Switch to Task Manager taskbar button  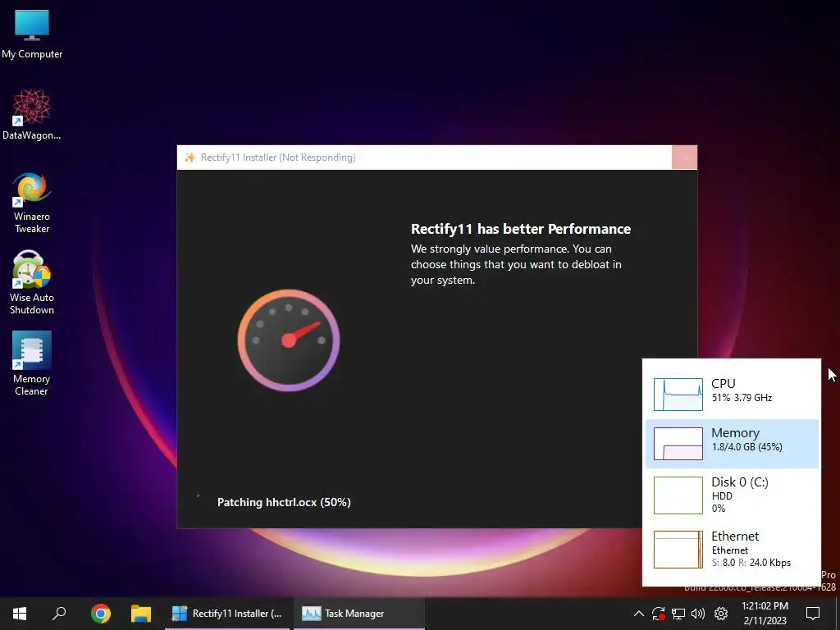point(359,614)
